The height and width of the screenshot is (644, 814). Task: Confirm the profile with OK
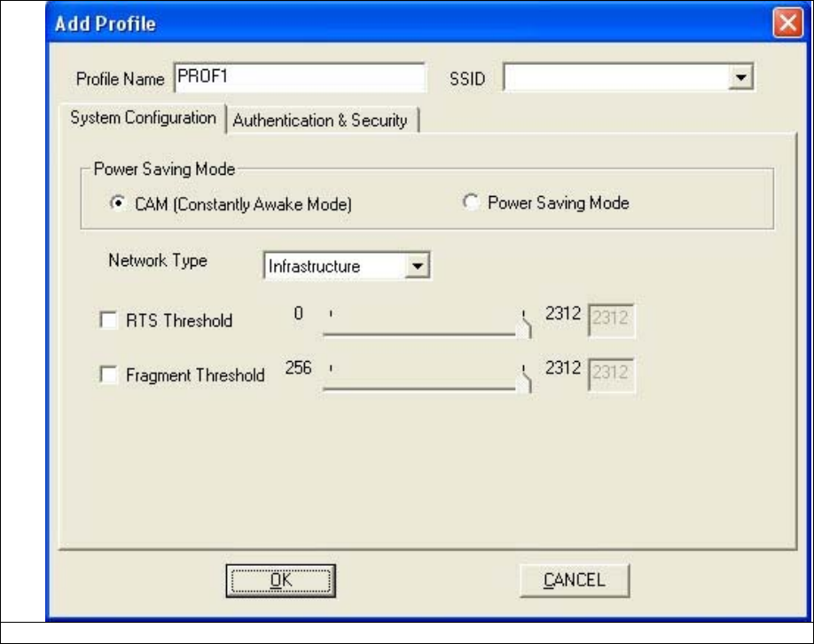(x=281, y=581)
